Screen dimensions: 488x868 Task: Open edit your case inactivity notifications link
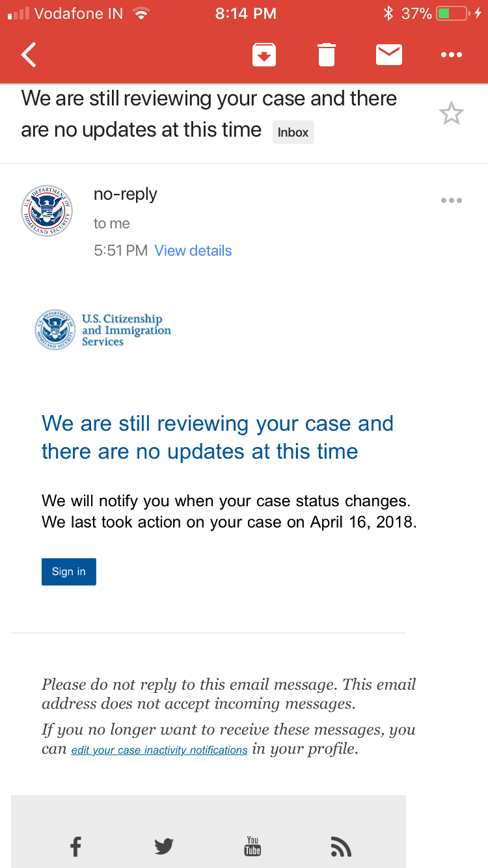[x=159, y=750]
